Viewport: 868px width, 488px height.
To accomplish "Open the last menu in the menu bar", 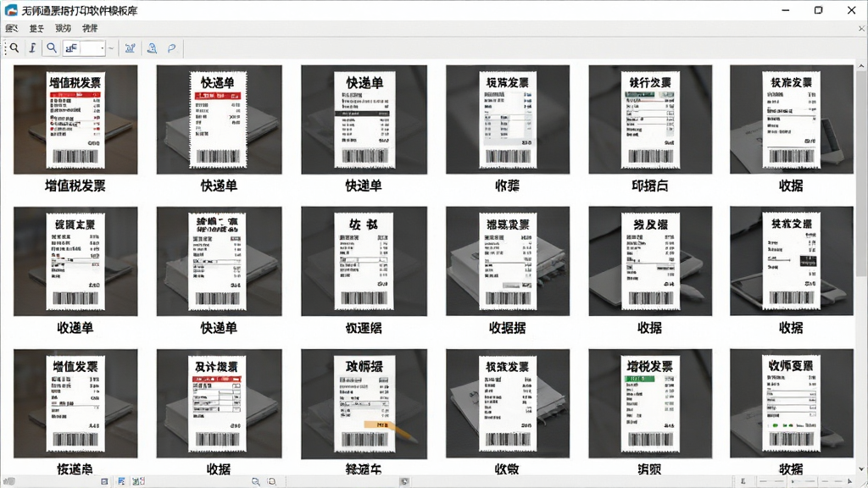I will click(x=90, y=28).
